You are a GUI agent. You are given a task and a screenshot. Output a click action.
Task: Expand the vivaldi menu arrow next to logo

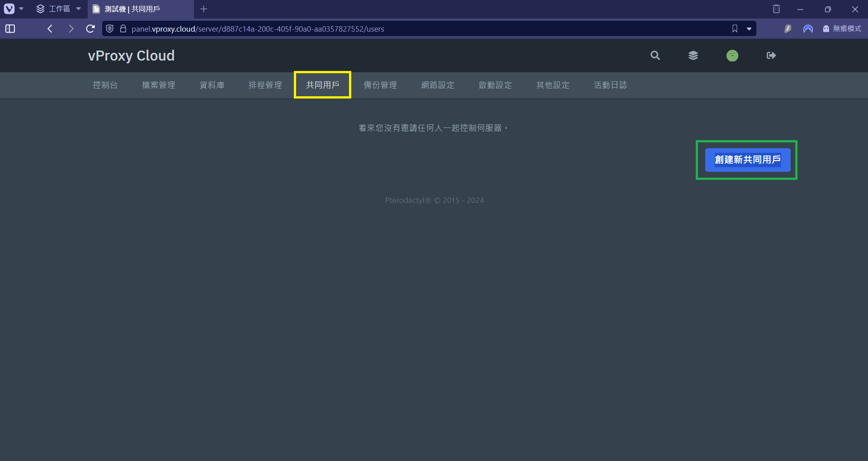(21, 9)
